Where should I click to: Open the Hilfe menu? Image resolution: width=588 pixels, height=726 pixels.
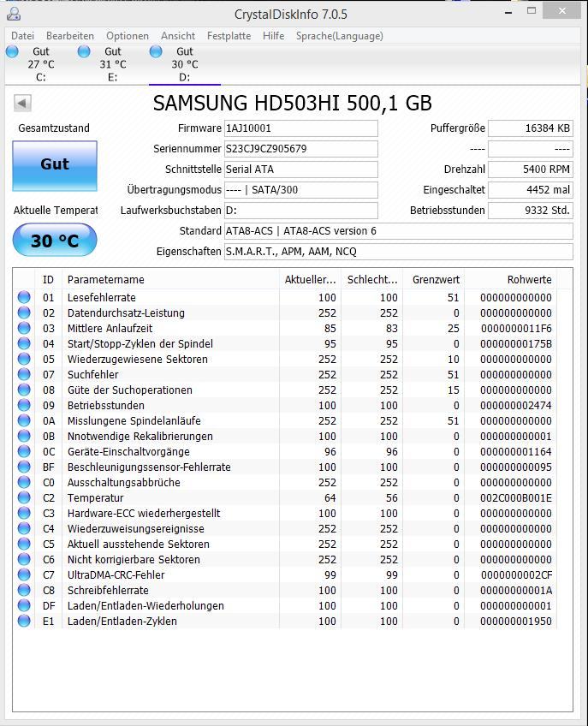point(273,36)
